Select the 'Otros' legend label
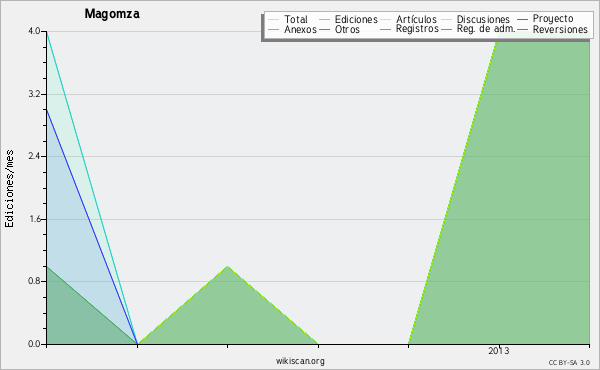 (x=347, y=29)
